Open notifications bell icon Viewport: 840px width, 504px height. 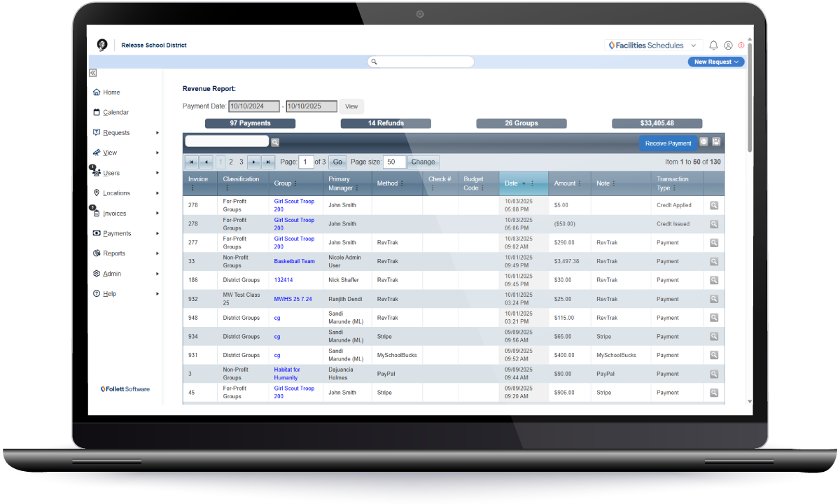click(x=713, y=45)
